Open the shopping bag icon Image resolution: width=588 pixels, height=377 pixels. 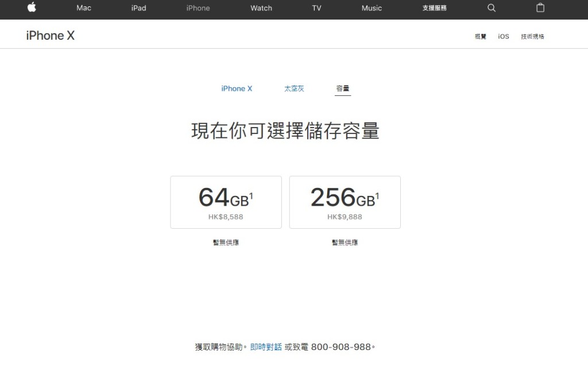coord(540,7)
